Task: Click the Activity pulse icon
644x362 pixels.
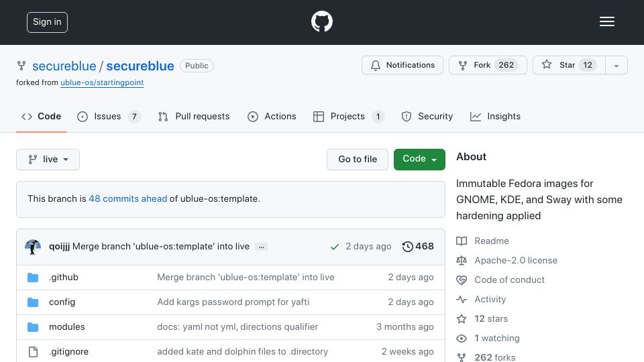Action: click(462, 300)
